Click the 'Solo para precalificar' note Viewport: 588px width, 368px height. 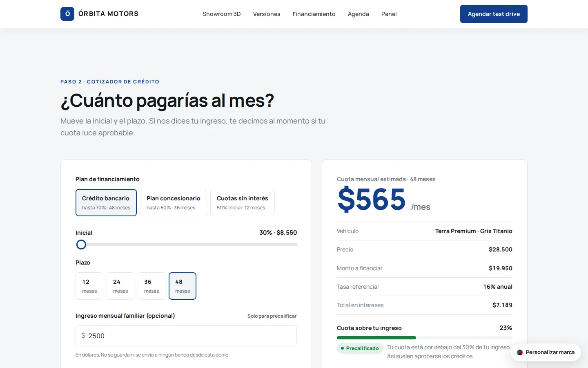(272, 316)
